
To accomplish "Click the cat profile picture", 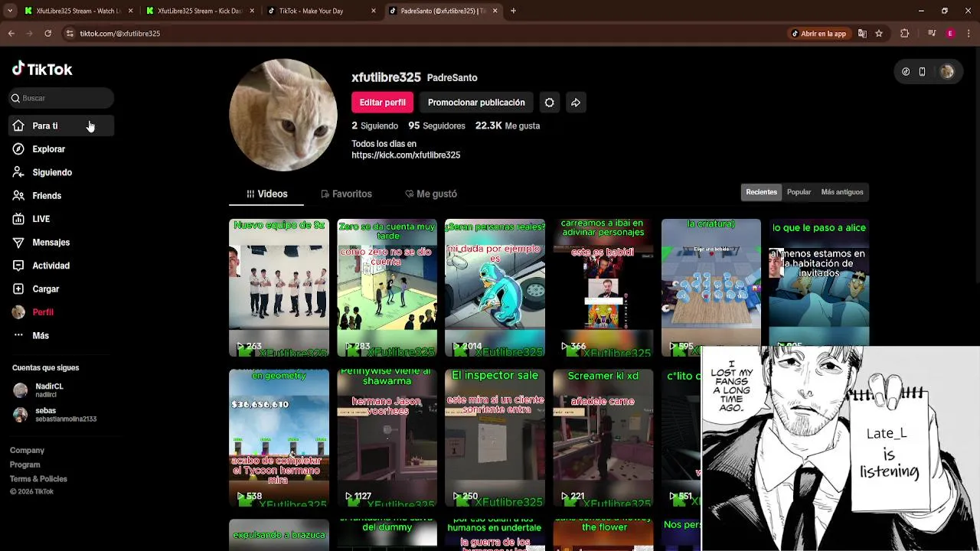I will pyautogui.click(x=283, y=115).
